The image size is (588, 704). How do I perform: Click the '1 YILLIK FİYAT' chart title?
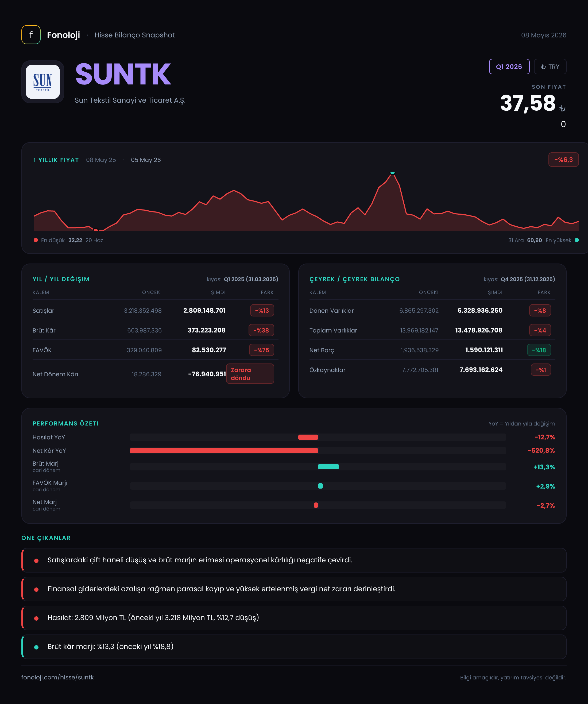point(56,160)
